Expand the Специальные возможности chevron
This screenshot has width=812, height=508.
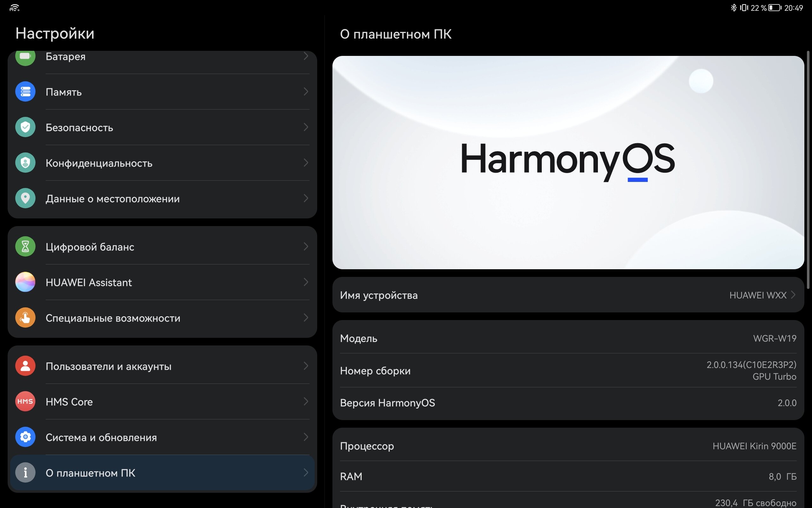pos(306,317)
